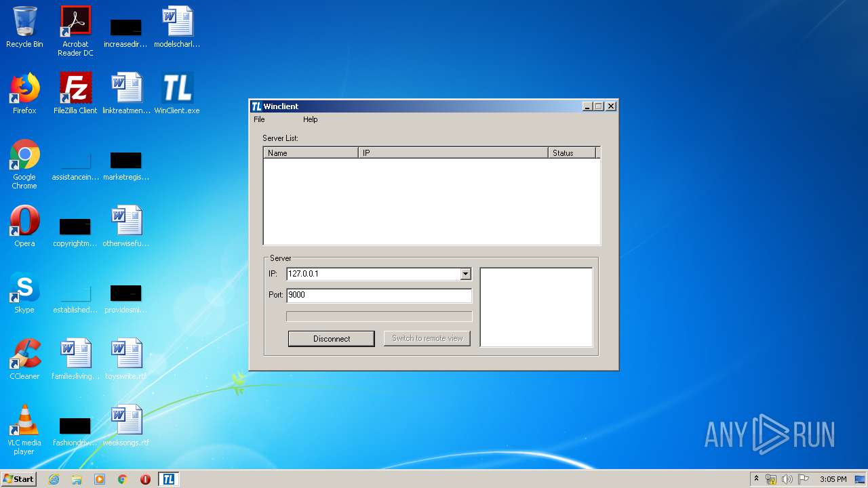Launch the WinClient.exe desktop icon
This screenshot has width=868, height=488.
tap(177, 94)
